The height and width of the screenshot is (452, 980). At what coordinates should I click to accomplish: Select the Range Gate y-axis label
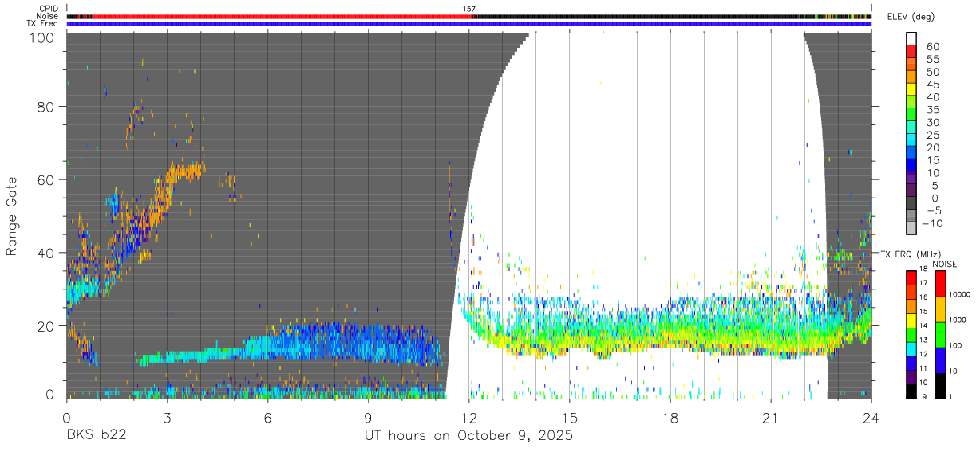(12, 216)
